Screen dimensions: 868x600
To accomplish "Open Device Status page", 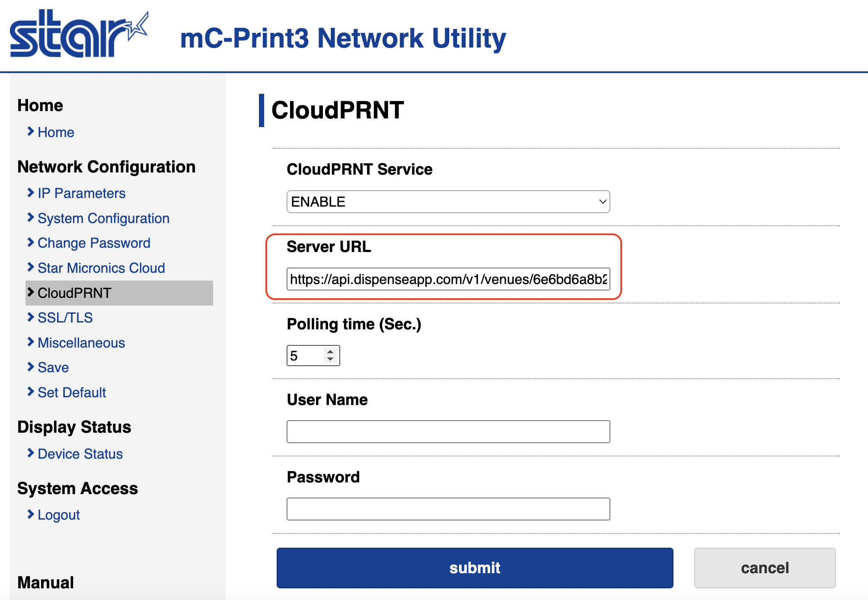I will [80, 454].
